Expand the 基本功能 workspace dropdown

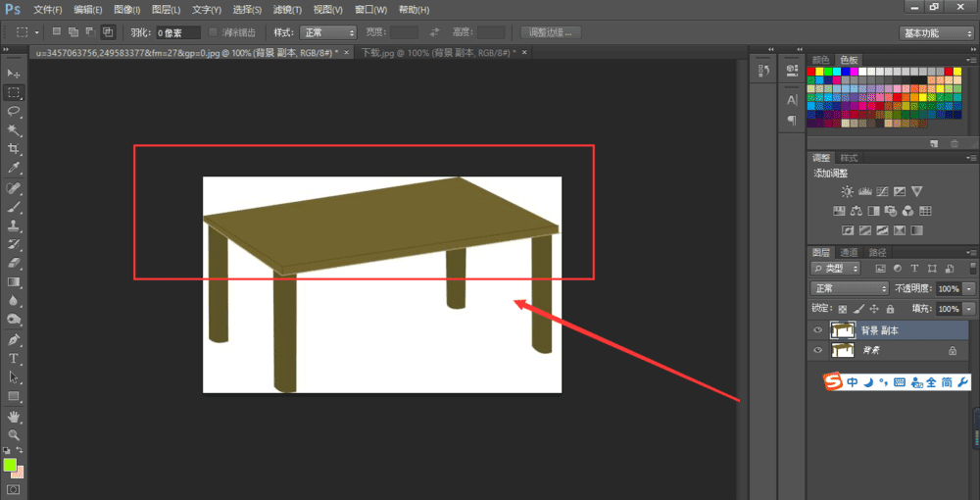(936, 32)
